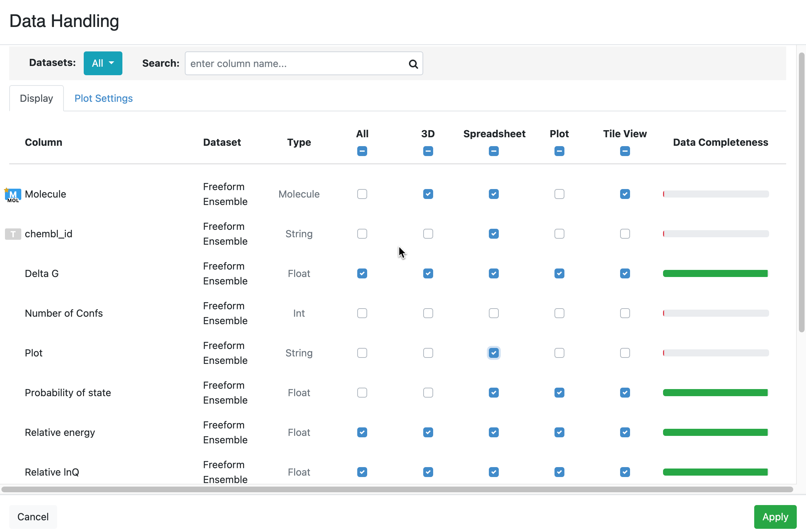
Task: Uncheck Plot for Relative lnQ row
Action: click(x=559, y=472)
